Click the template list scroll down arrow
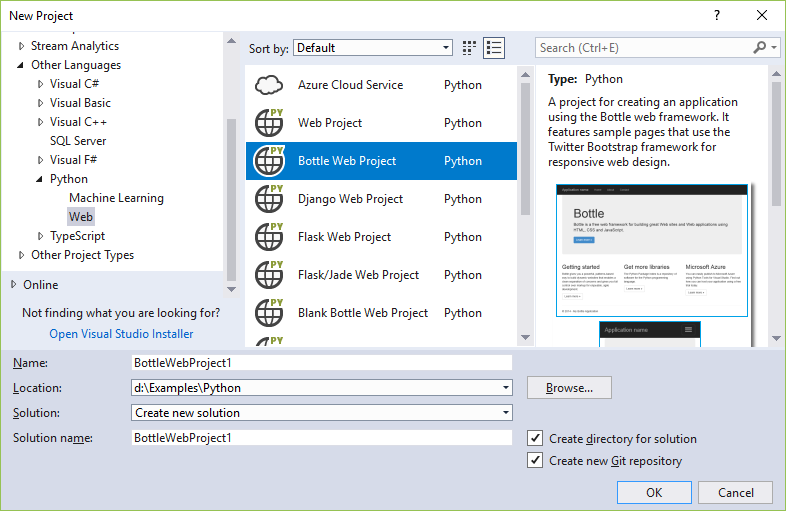The width and height of the screenshot is (786, 511). click(525, 337)
